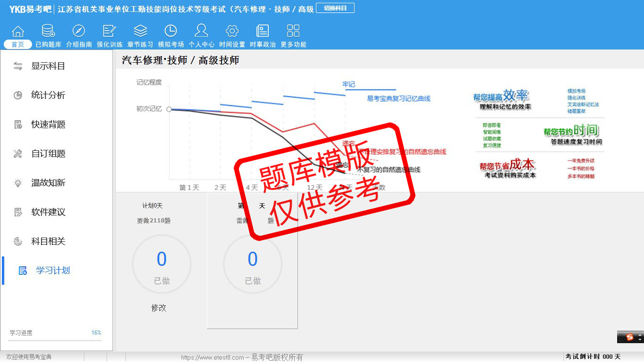Click the 要做2118题 text
This screenshot has width=644, height=362.
click(x=154, y=221)
